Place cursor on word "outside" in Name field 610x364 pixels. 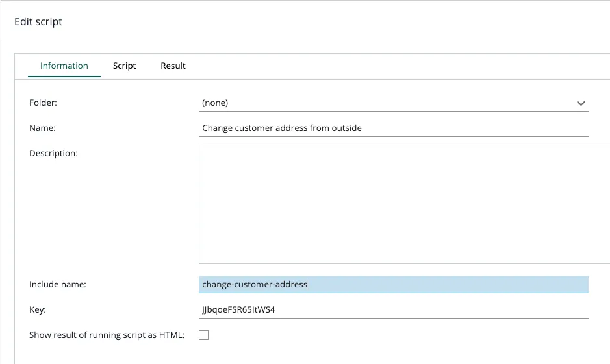pyautogui.click(x=346, y=128)
